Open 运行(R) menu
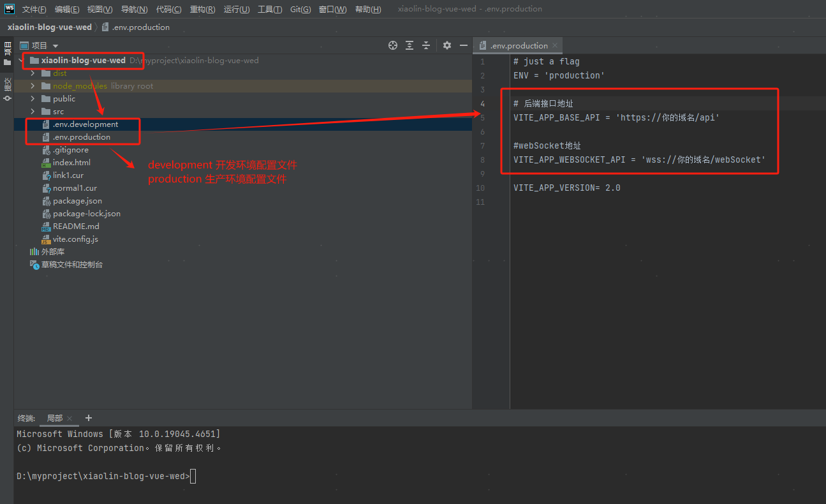Screen dimensions: 826x504 click(x=237, y=9)
